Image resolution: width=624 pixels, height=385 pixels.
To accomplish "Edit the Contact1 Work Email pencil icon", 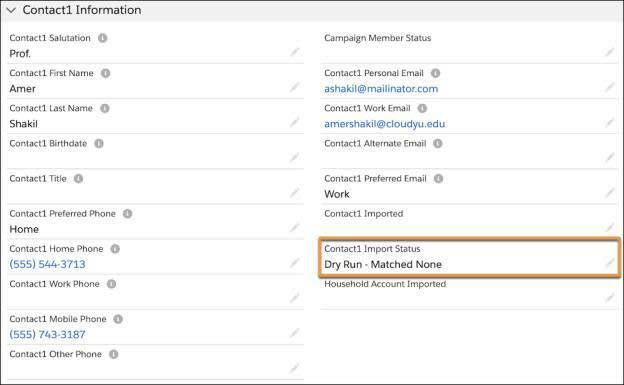I will click(x=610, y=122).
